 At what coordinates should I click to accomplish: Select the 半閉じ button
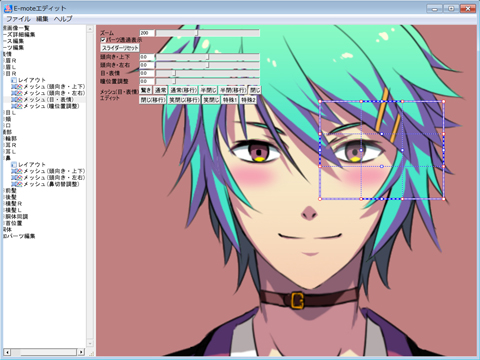208,90
